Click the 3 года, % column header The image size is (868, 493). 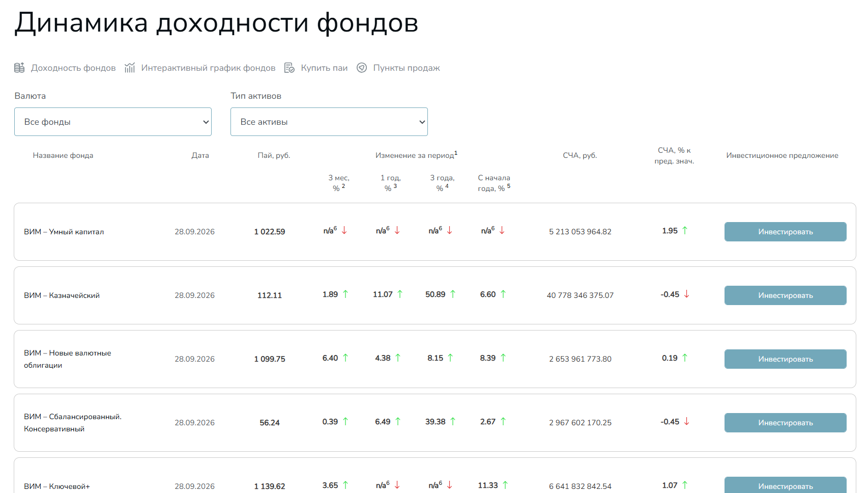pos(443,183)
